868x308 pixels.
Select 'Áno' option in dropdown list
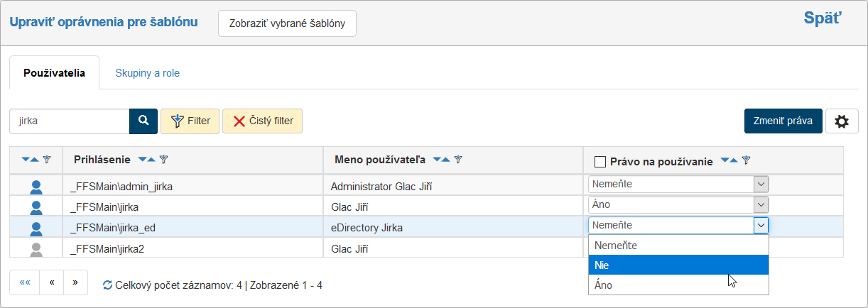point(678,285)
